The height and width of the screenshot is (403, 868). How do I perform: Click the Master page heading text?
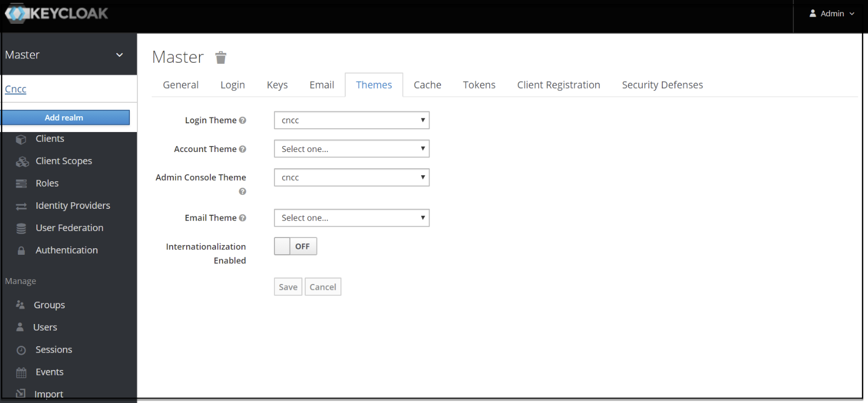pos(178,57)
